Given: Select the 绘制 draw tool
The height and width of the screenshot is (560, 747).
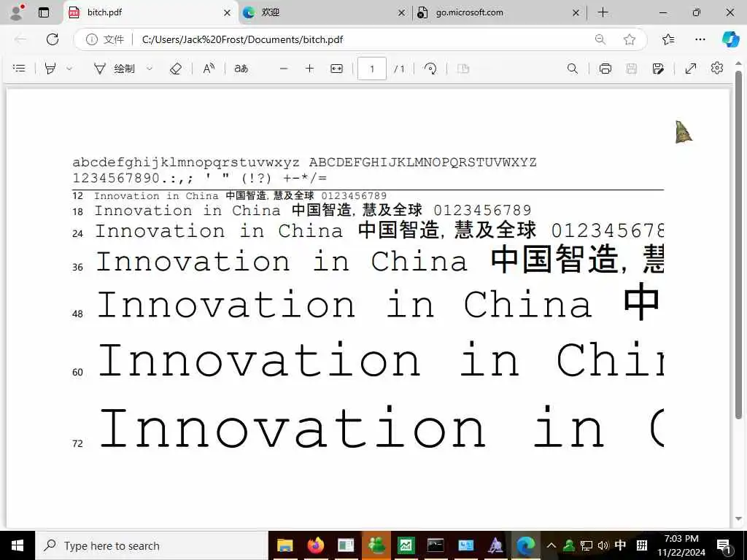Looking at the screenshot, I should click(115, 69).
